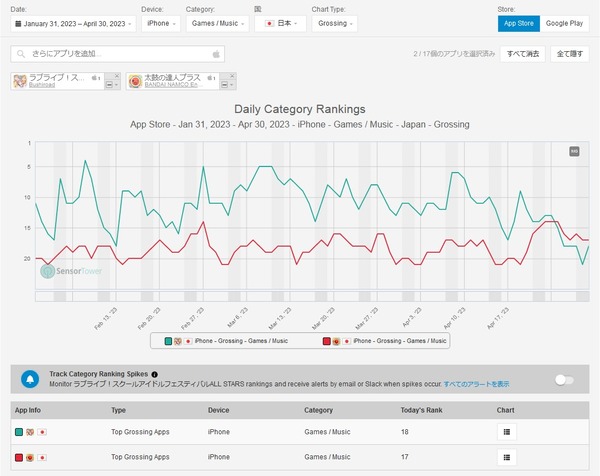The image size is (600, 476).
Task: Click the Type column header
Action: click(118, 410)
